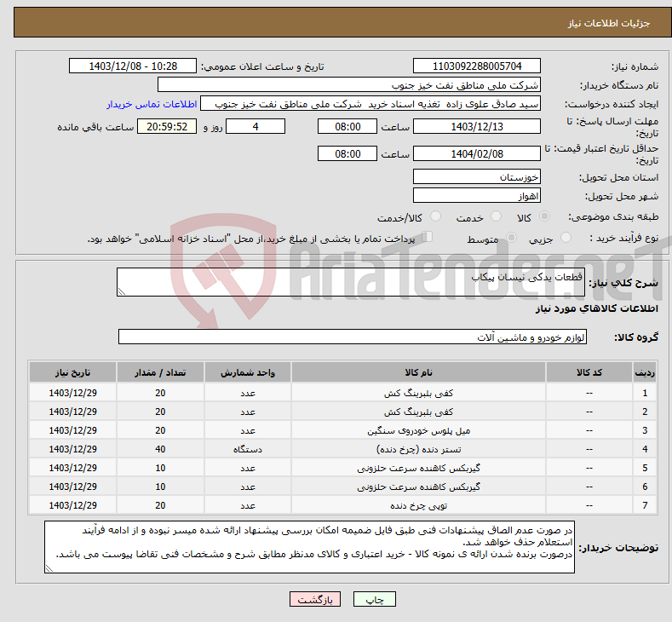
Task: Click row 6 item گیربکس کاهنده سرعت حلزونی
Action: coord(418,487)
